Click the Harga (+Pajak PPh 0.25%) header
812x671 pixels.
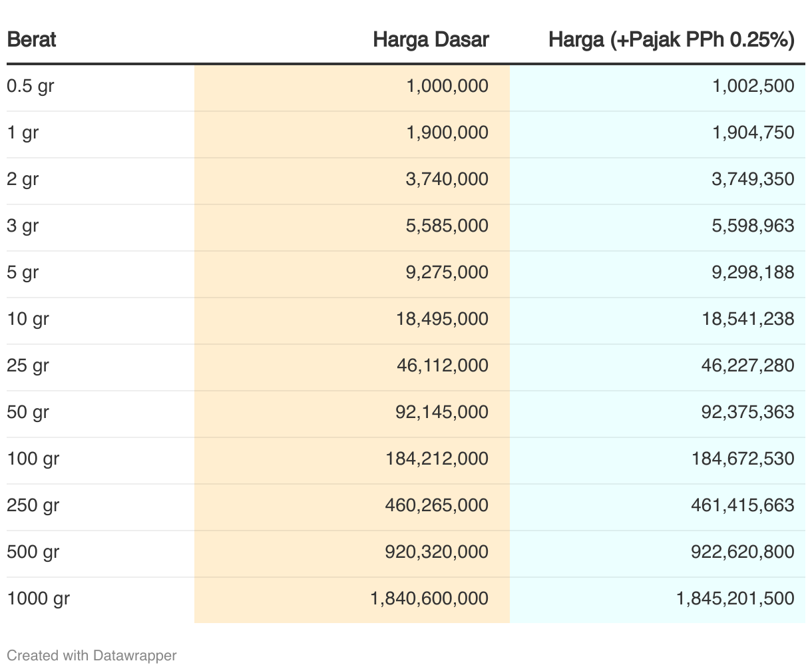click(x=672, y=40)
